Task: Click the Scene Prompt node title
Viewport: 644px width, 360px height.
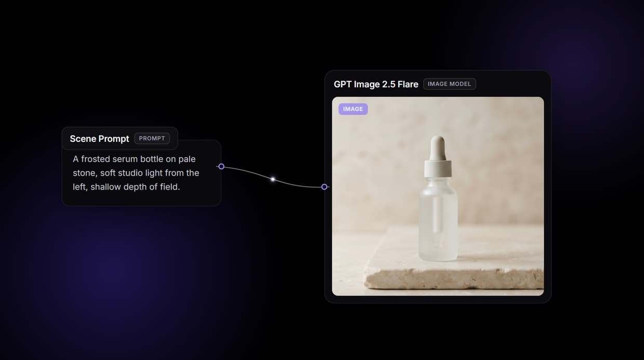Action: [x=99, y=139]
